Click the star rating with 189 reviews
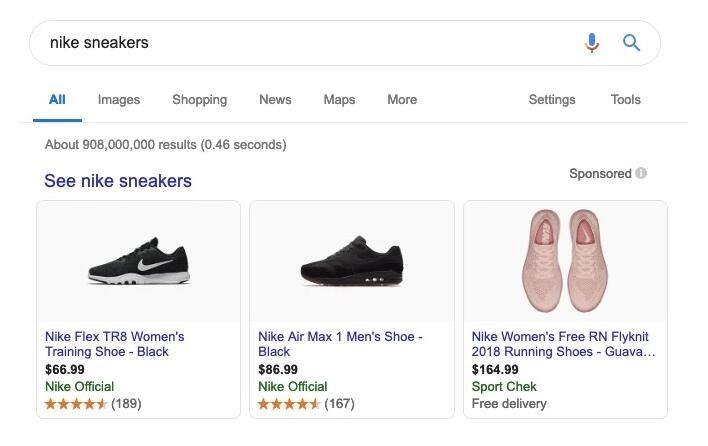Viewport: 708px width, 446px height. coord(76,404)
